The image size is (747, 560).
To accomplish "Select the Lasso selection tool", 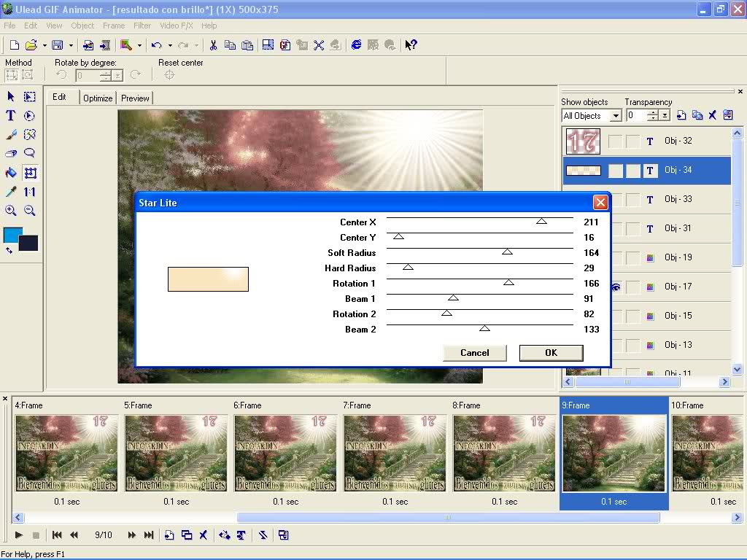I will (x=29, y=153).
